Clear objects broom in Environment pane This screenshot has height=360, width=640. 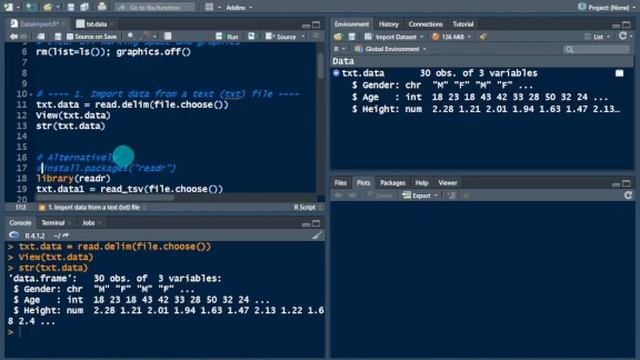(x=483, y=37)
